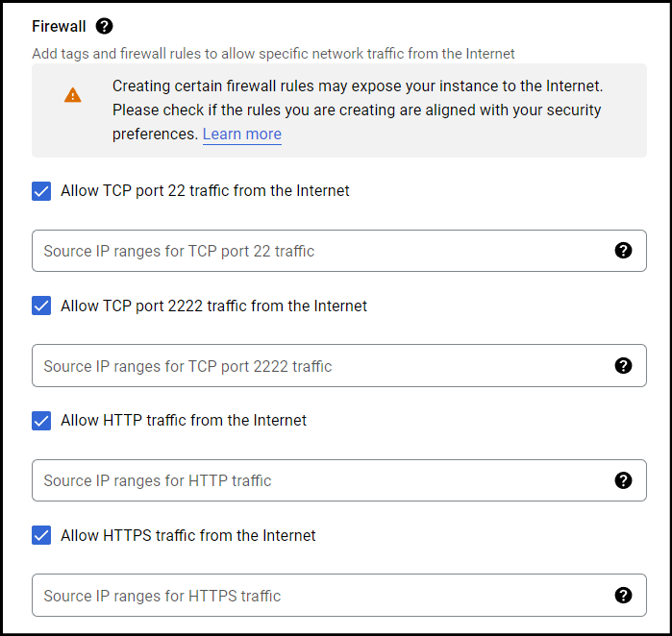Follow the Learn more link
This screenshot has height=636, width=672.
242,135
